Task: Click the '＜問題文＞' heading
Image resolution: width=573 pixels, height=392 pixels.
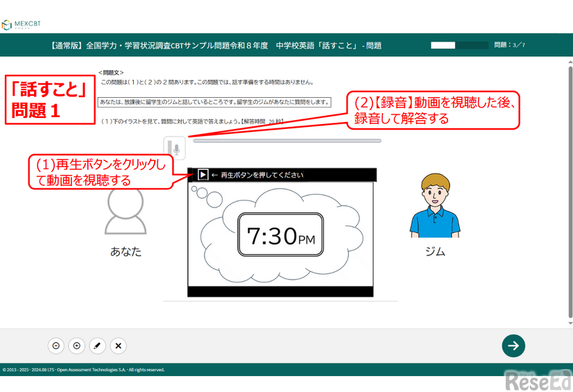Action: coord(111,72)
